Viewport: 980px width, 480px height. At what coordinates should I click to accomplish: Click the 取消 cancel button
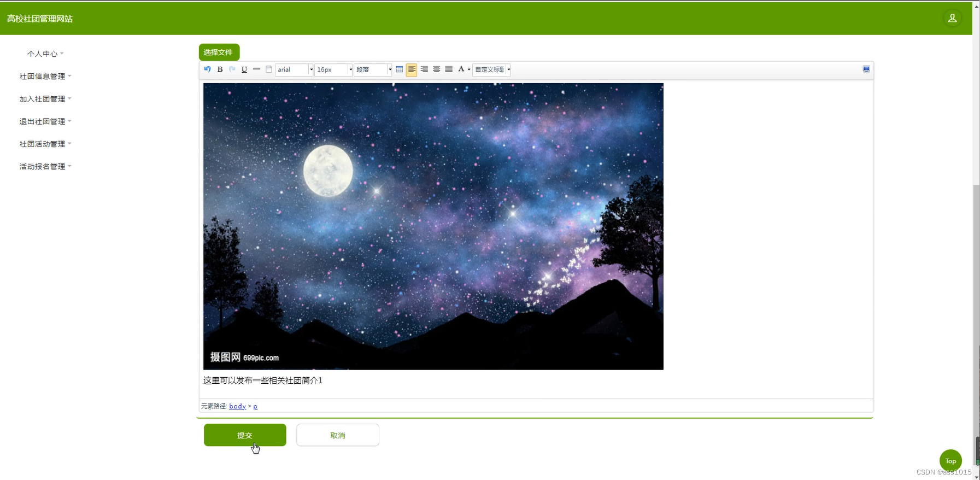pyautogui.click(x=338, y=435)
